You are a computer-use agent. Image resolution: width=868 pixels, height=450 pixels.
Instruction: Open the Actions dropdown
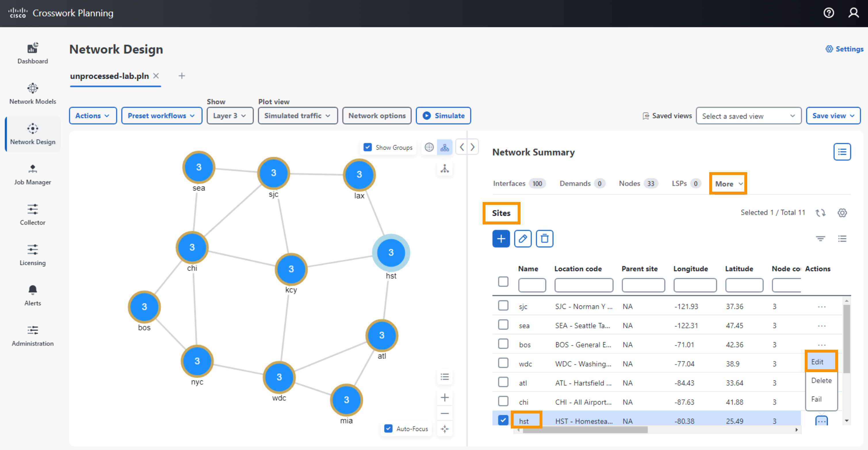pyautogui.click(x=93, y=116)
